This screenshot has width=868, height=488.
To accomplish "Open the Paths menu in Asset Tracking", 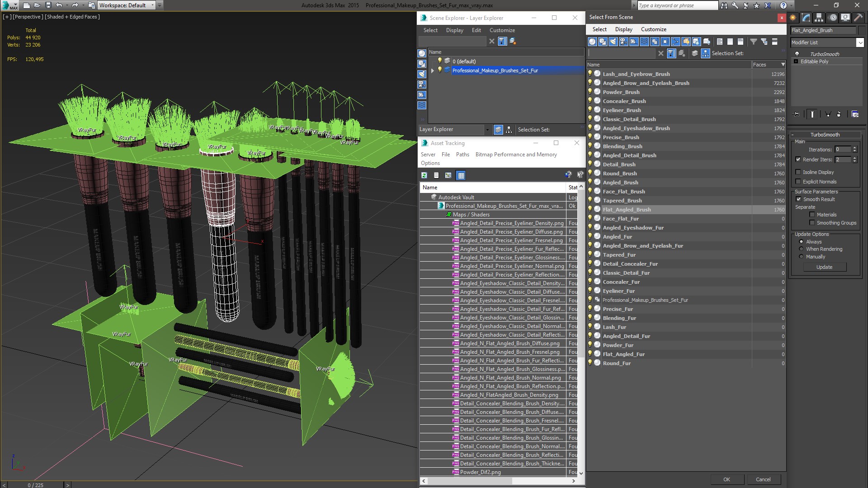I will tap(462, 155).
